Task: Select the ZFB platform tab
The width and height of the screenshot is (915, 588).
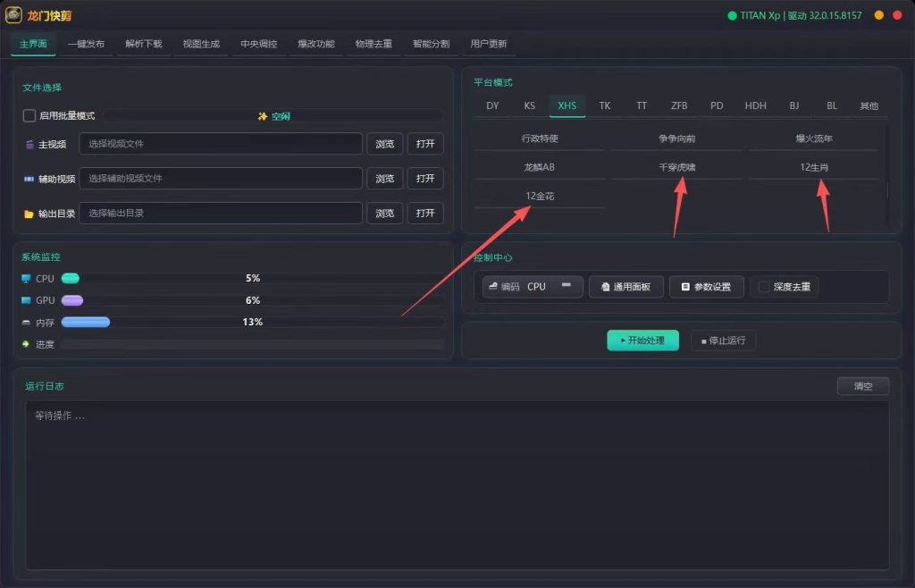Action: tap(679, 105)
